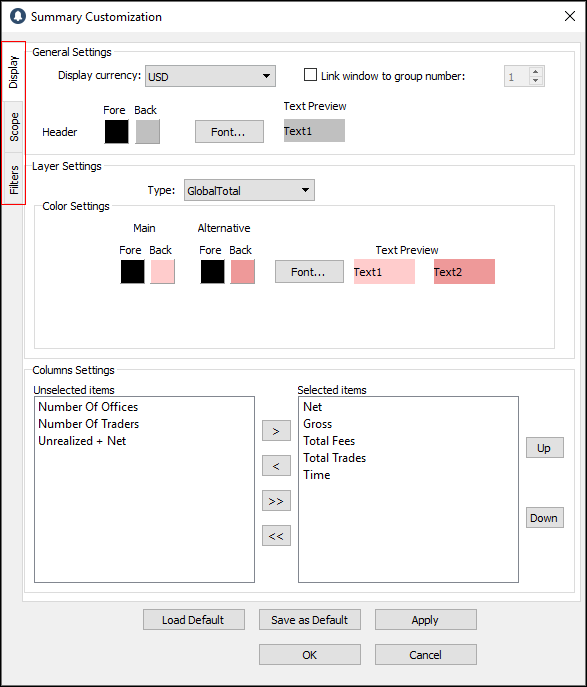This screenshot has width=587, height=687.
Task: Open the Display currency USD dropdown
Action: [210, 76]
